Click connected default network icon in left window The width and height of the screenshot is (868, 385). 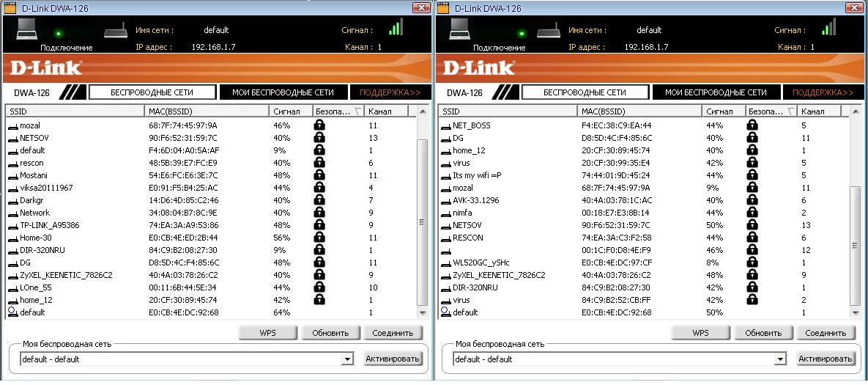pos(12,312)
